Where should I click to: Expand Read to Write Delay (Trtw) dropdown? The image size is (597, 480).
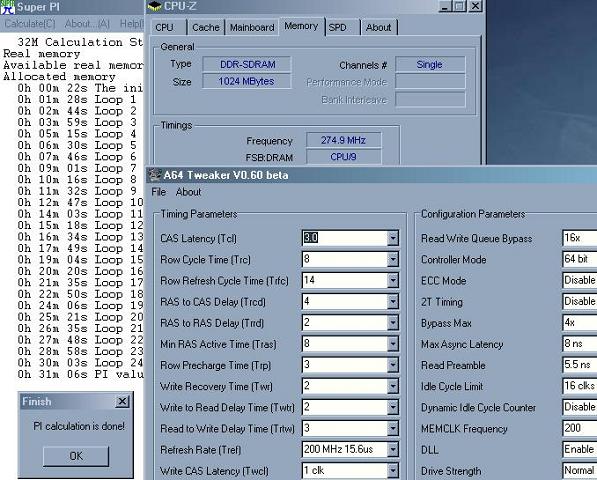392,429
